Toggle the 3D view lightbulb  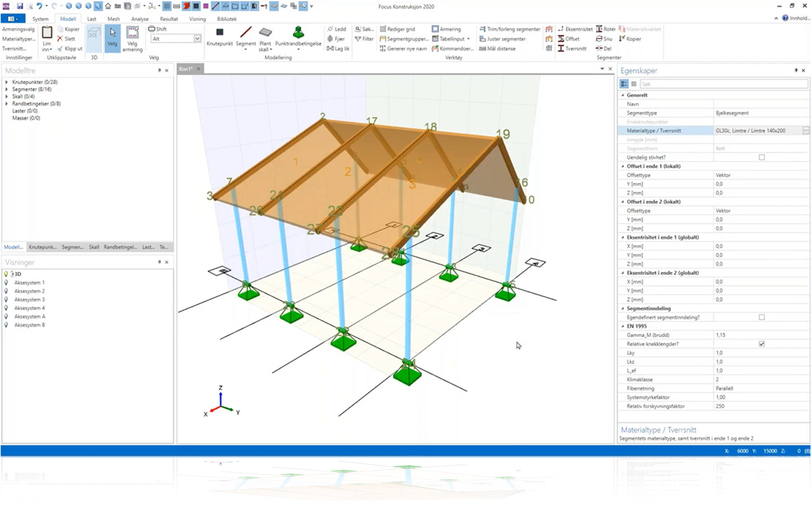(x=6, y=274)
